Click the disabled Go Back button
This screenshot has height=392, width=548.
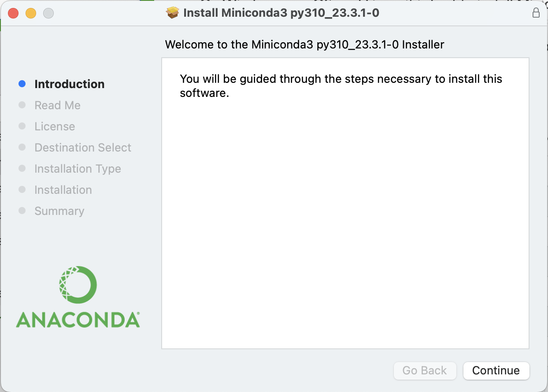pyautogui.click(x=425, y=370)
